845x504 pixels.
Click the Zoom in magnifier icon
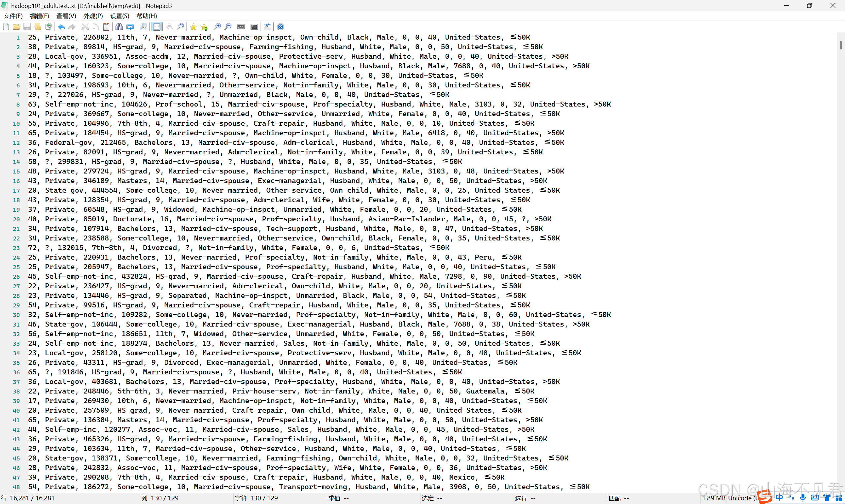pos(217,27)
